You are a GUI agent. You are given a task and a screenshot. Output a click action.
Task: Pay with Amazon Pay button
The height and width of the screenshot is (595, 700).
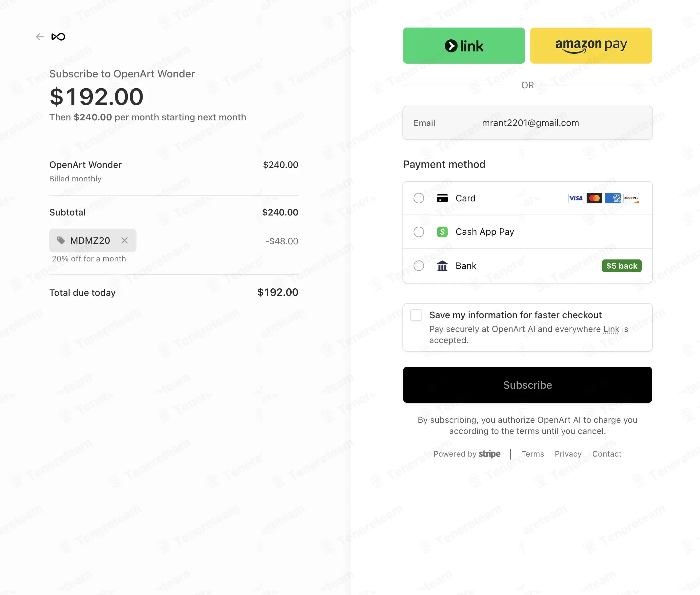(x=591, y=46)
